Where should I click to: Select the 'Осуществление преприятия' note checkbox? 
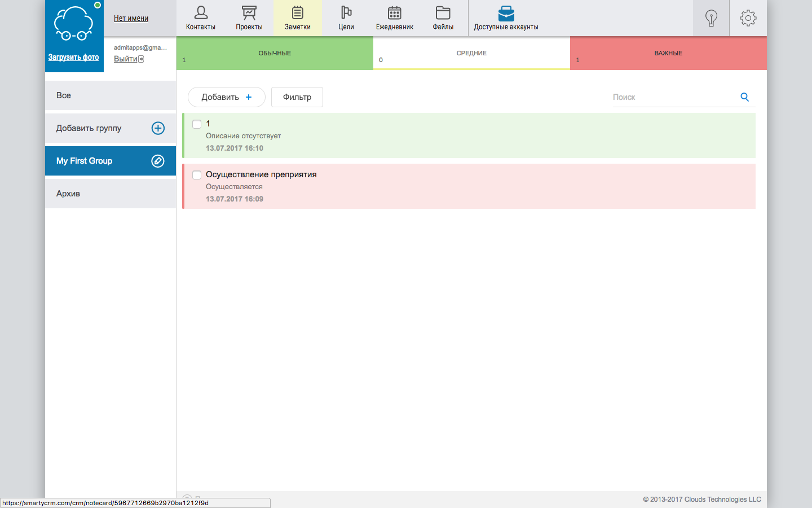(x=196, y=174)
